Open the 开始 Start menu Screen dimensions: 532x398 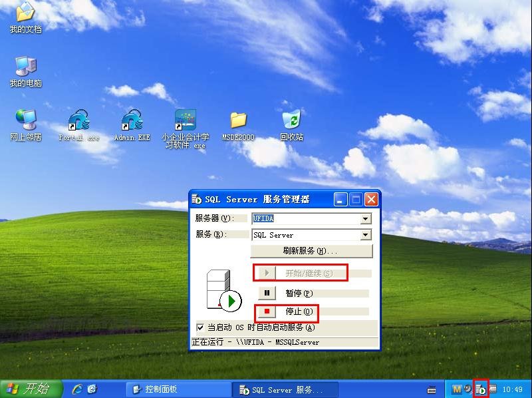[x=31, y=389]
